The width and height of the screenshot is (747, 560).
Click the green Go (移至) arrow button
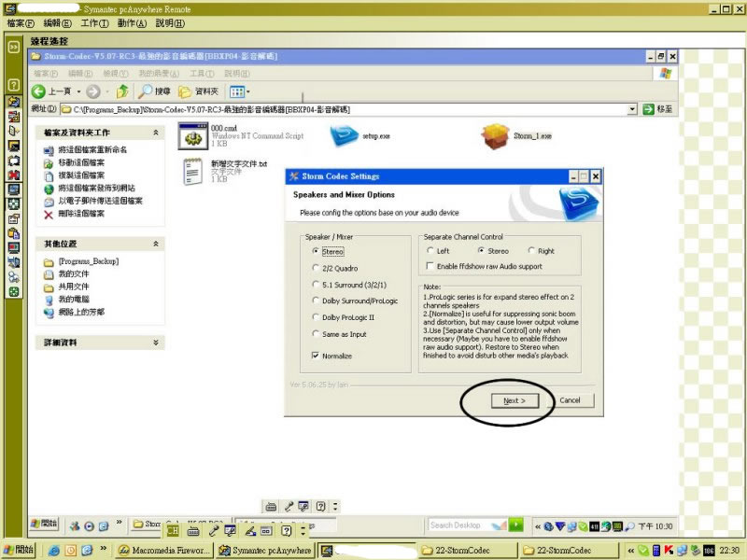(648, 109)
